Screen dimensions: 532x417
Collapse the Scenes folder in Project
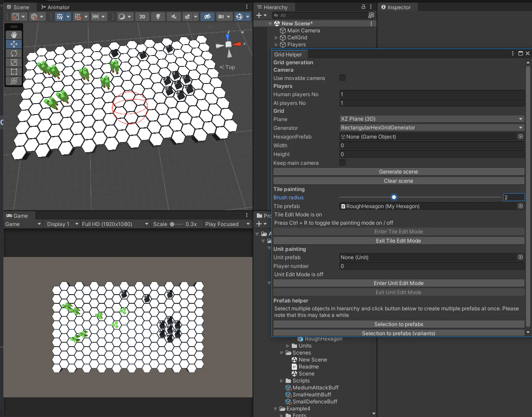click(x=282, y=353)
